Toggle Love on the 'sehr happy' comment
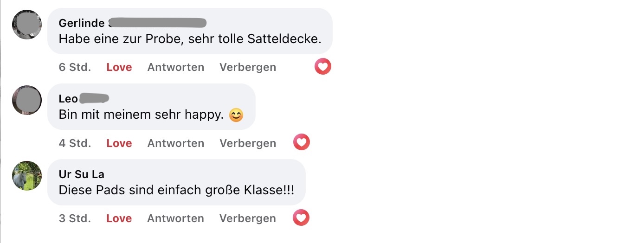644x243 pixels. click(119, 143)
